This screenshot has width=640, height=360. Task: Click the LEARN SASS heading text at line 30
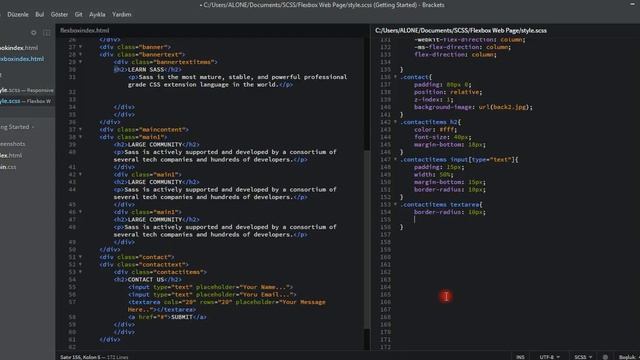tap(146, 69)
